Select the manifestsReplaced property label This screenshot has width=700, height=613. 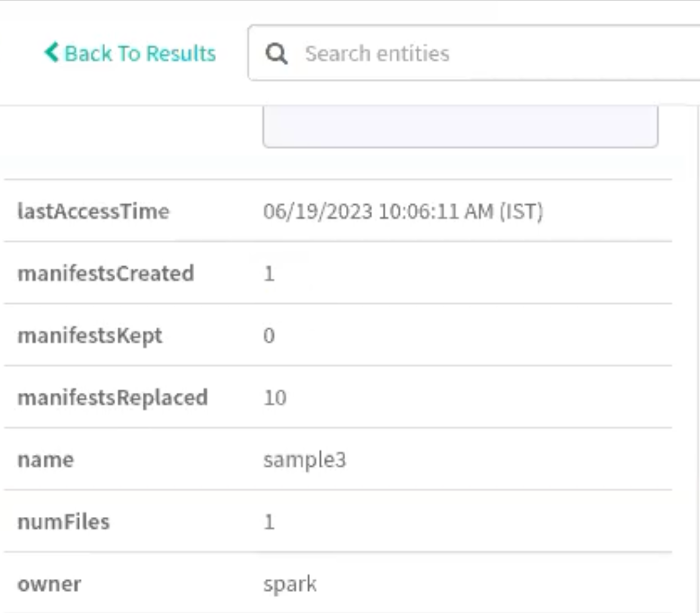click(112, 398)
